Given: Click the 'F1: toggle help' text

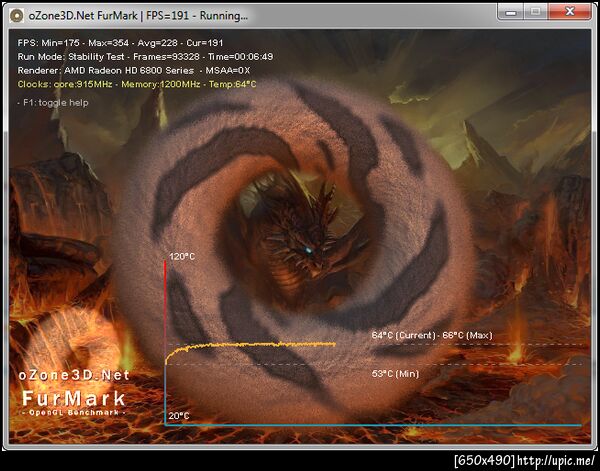Looking at the screenshot, I should pos(53,103).
